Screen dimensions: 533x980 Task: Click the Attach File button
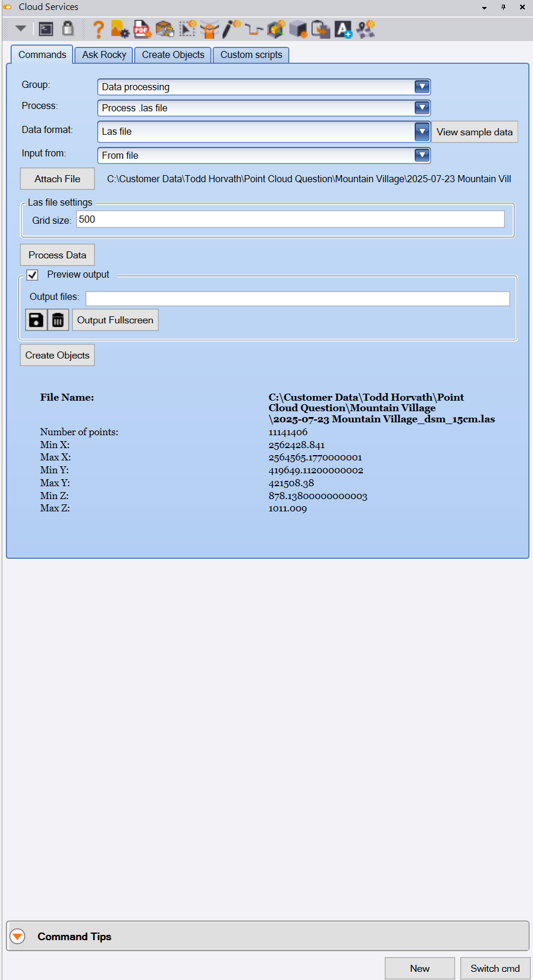57,179
